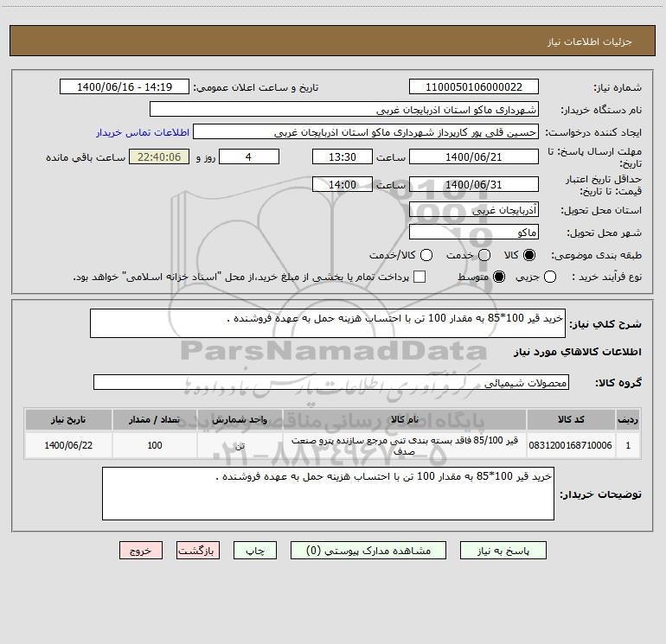Viewport: 666px width, 644px height.
Task: Click the product code cell 0831200168710006
Action: (x=571, y=445)
